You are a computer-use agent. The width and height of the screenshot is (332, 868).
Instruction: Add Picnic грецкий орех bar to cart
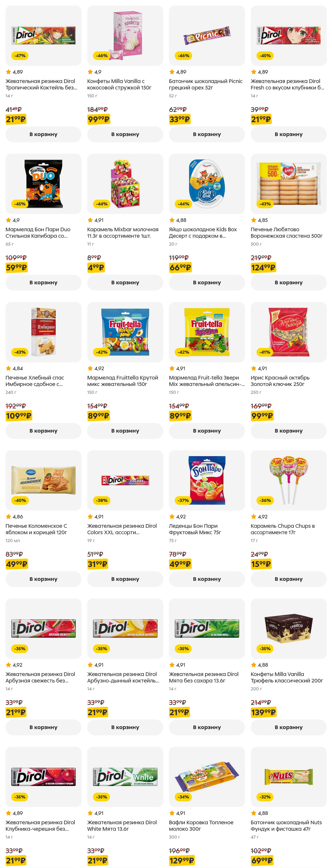pyautogui.click(x=207, y=134)
